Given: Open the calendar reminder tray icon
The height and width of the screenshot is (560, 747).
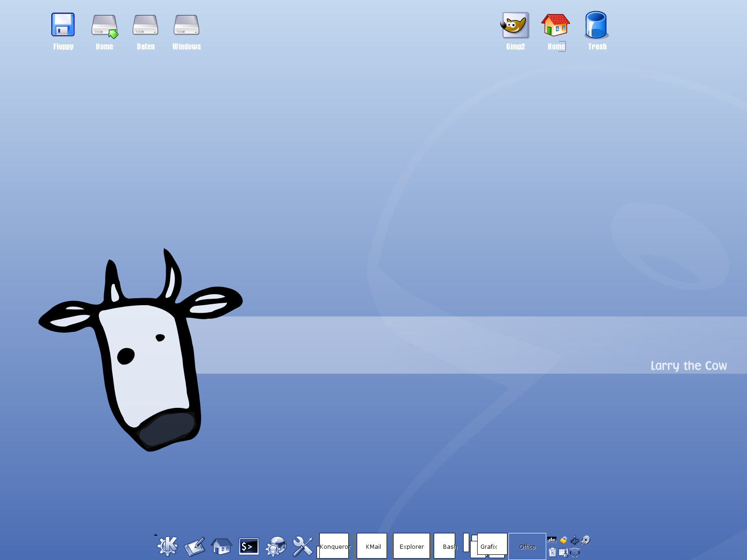Looking at the screenshot, I should (x=564, y=553).
